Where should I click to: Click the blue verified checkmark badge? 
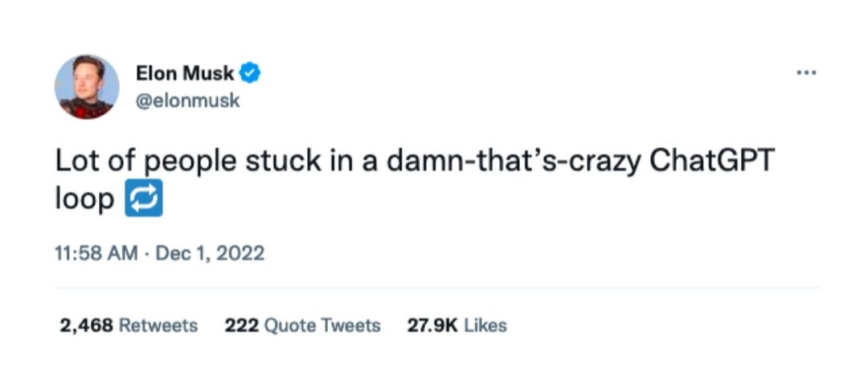(x=250, y=74)
